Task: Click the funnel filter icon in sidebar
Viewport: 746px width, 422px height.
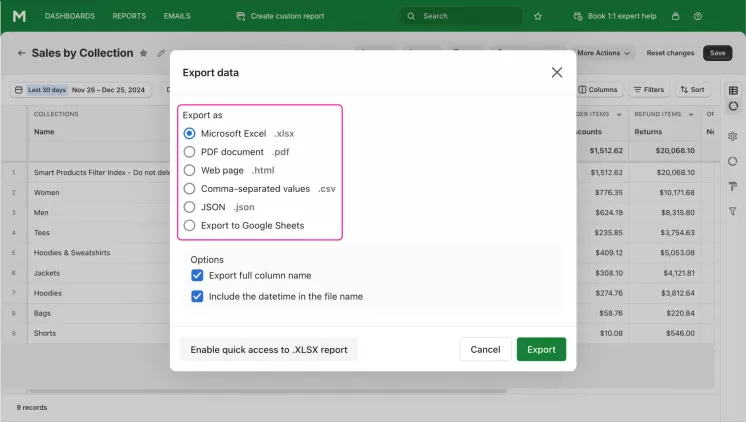Action: point(733,211)
